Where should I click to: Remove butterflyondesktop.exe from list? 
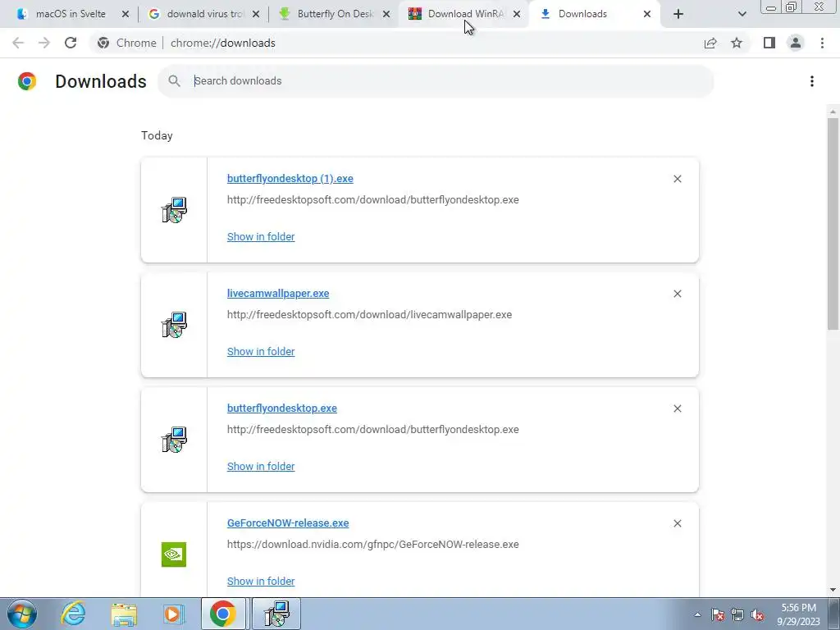pyautogui.click(x=677, y=409)
